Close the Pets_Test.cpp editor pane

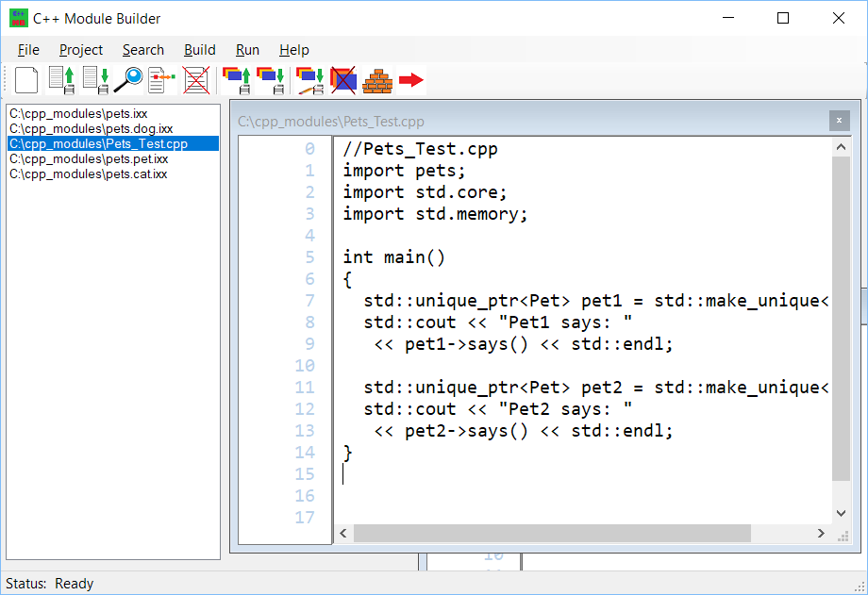click(839, 120)
